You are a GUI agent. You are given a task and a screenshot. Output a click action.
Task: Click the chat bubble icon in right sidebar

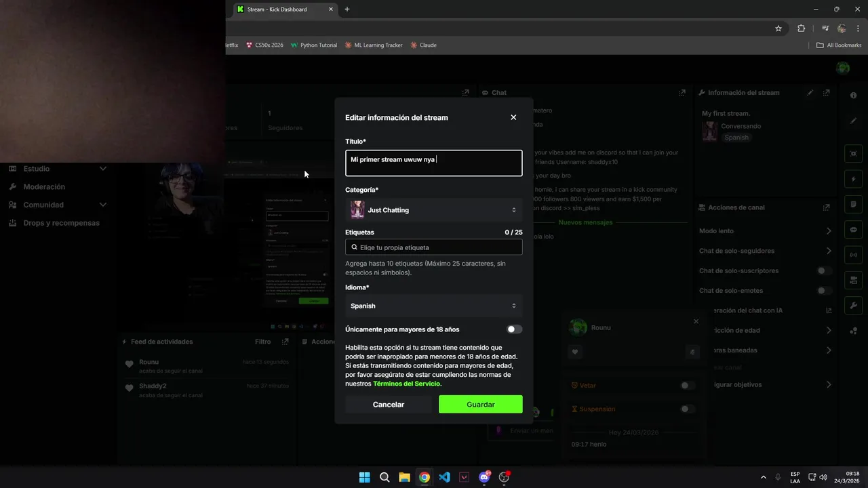pyautogui.click(x=853, y=229)
